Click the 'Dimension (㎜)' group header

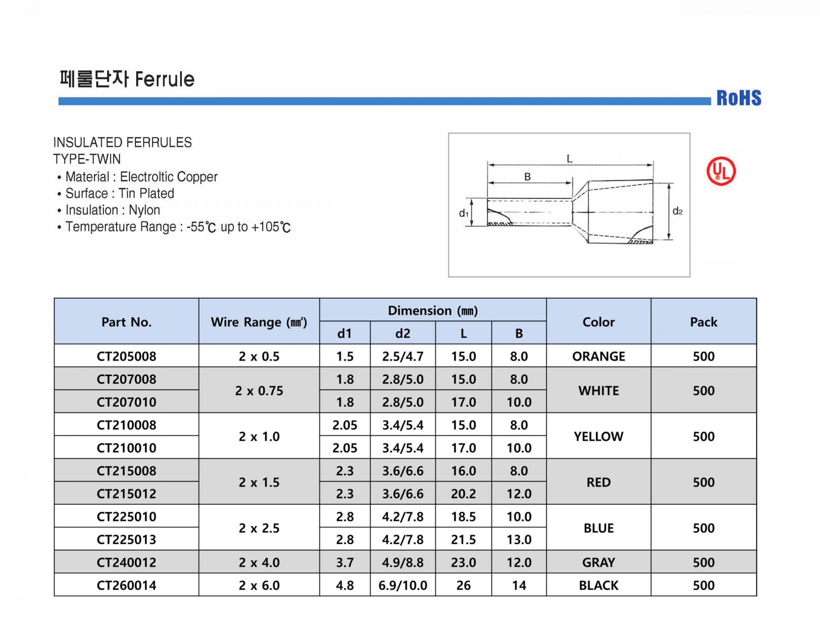point(433,310)
